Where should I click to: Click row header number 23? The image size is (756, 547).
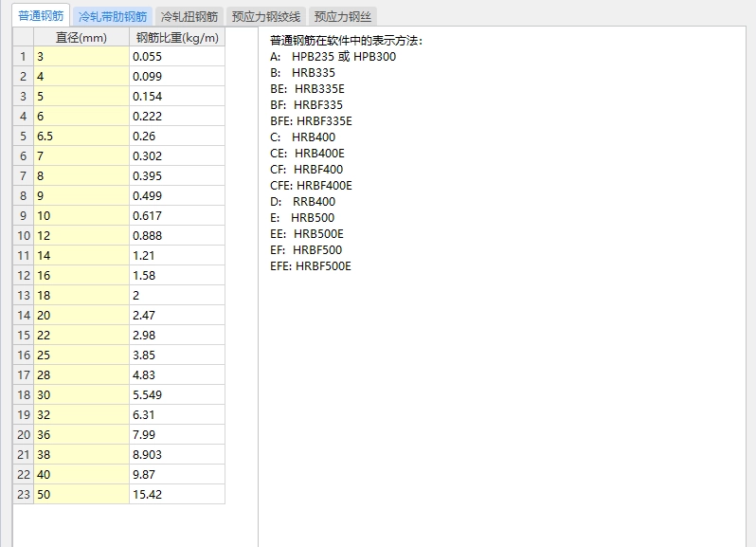(23, 494)
